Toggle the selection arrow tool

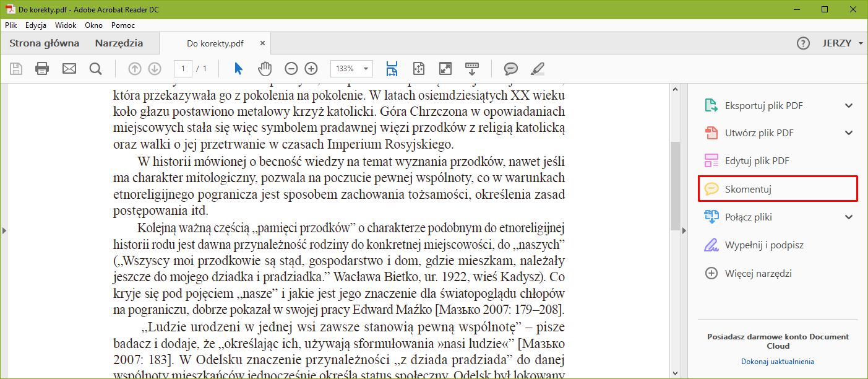237,68
